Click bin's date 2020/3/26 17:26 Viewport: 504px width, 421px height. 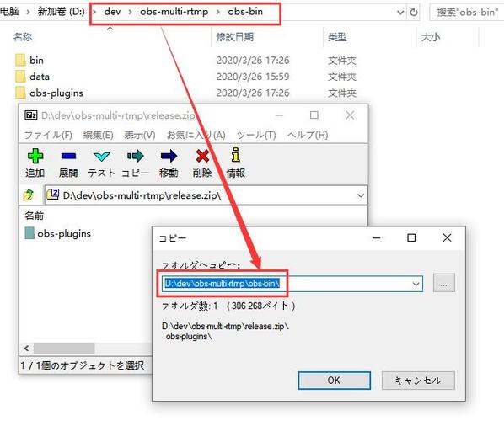tap(253, 60)
